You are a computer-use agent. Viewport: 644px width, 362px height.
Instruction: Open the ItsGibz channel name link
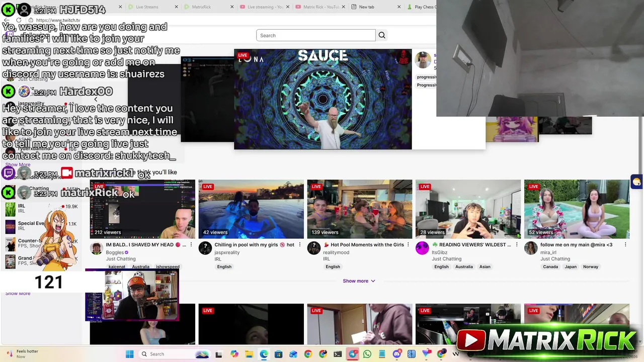(x=439, y=252)
